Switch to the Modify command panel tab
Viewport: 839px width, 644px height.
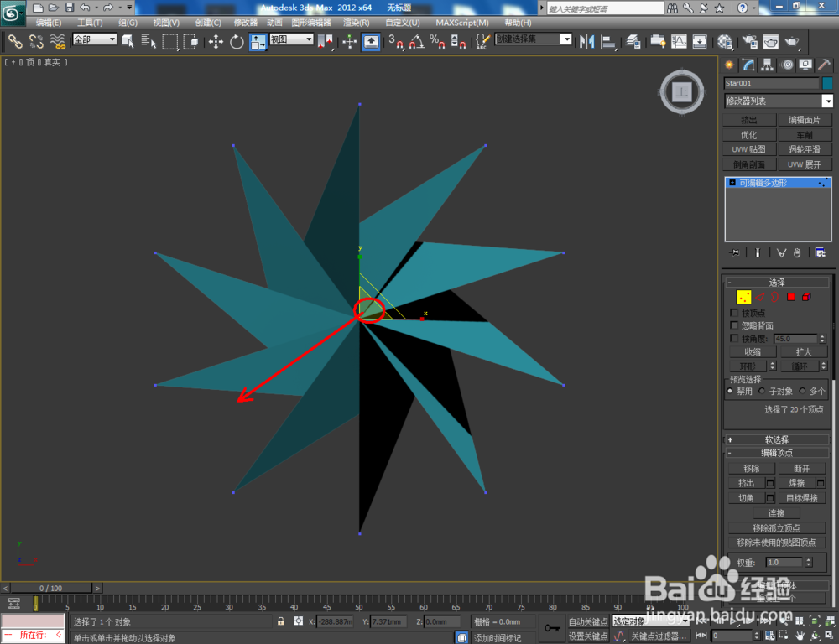click(748, 65)
